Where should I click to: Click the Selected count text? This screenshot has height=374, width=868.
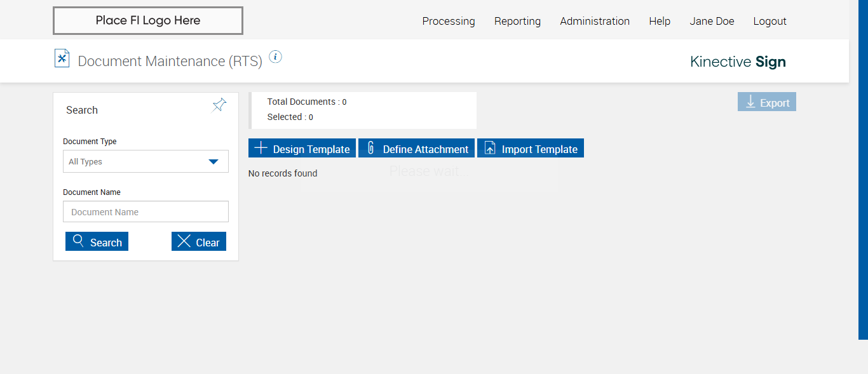pos(290,117)
